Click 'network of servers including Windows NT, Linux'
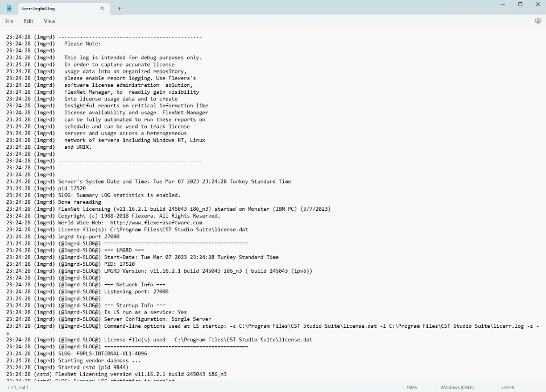 [134, 140]
